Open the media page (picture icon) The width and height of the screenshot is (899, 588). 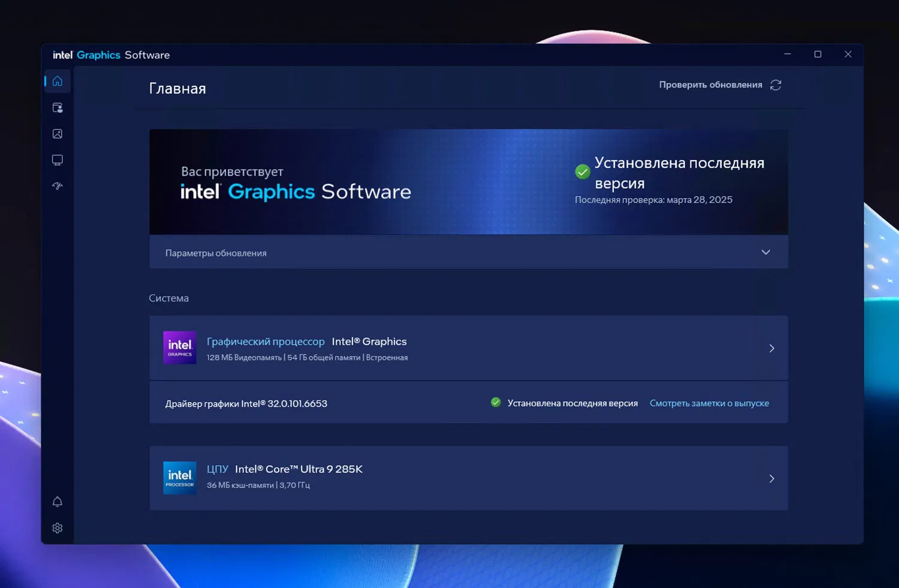point(58,134)
